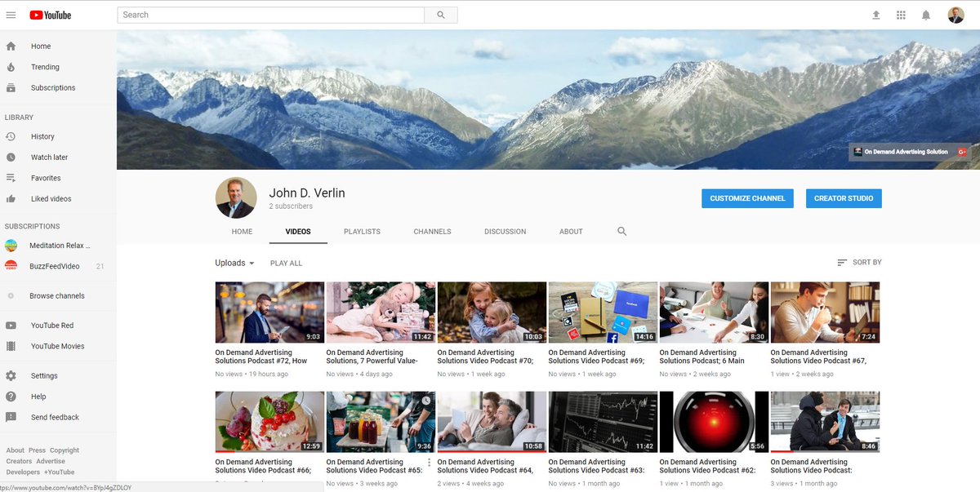Viewport: 980px width, 492px height.
Task: Open the ABOUT tab
Action: click(571, 232)
